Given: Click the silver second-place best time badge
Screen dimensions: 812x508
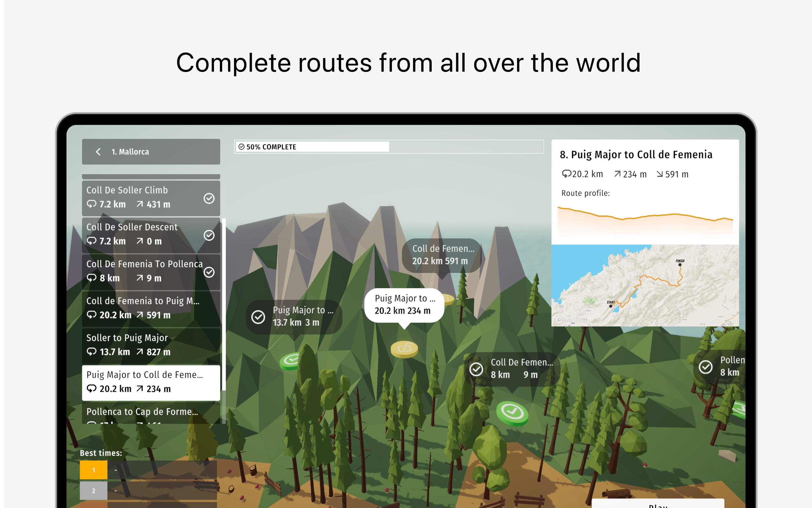Looking at the screenshot, I should [94, 491].
